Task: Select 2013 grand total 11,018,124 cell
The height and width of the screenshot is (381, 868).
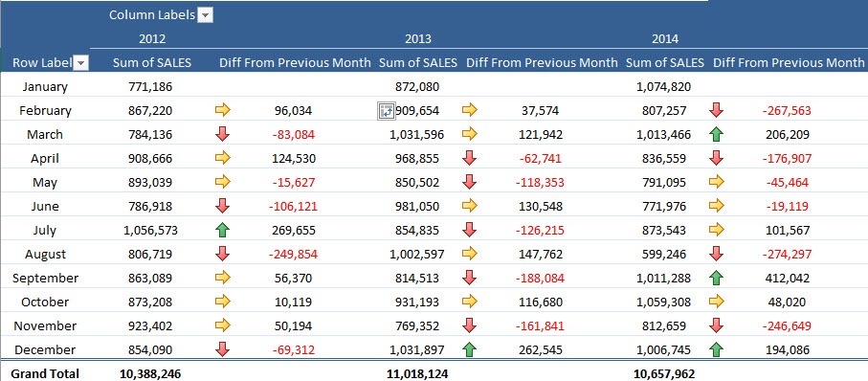Action: [x=417, y=373]
